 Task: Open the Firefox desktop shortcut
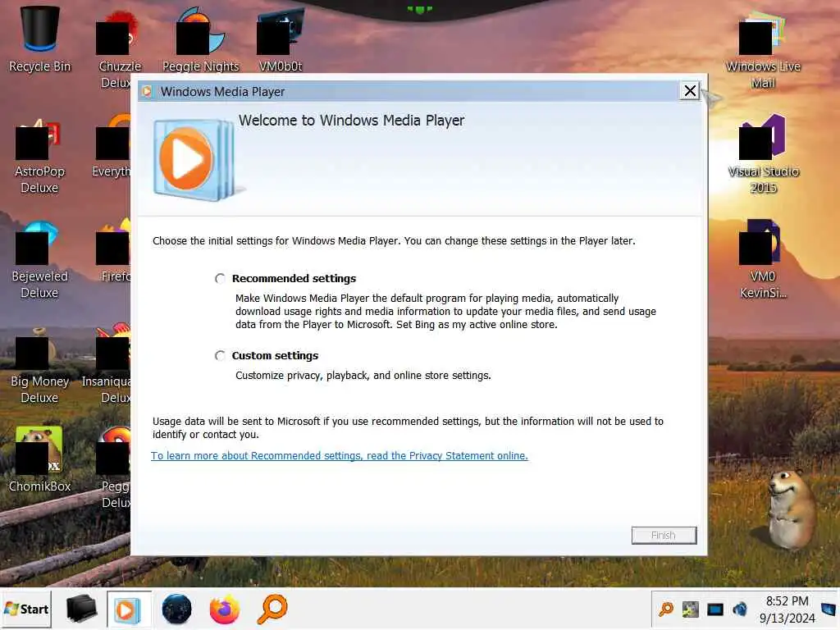coord(113,251)
